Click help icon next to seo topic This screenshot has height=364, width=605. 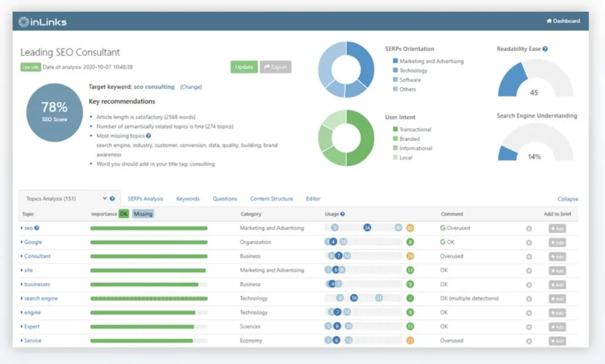click(x=37, y=228)
